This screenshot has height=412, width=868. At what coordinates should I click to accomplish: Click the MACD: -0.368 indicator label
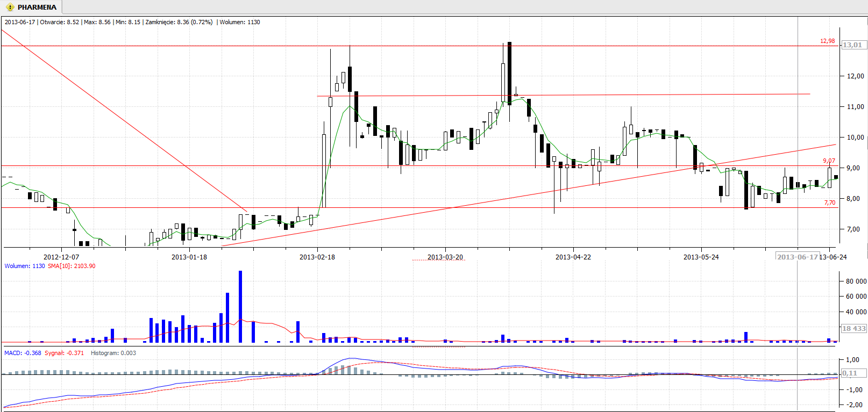[x=23, y=353]
